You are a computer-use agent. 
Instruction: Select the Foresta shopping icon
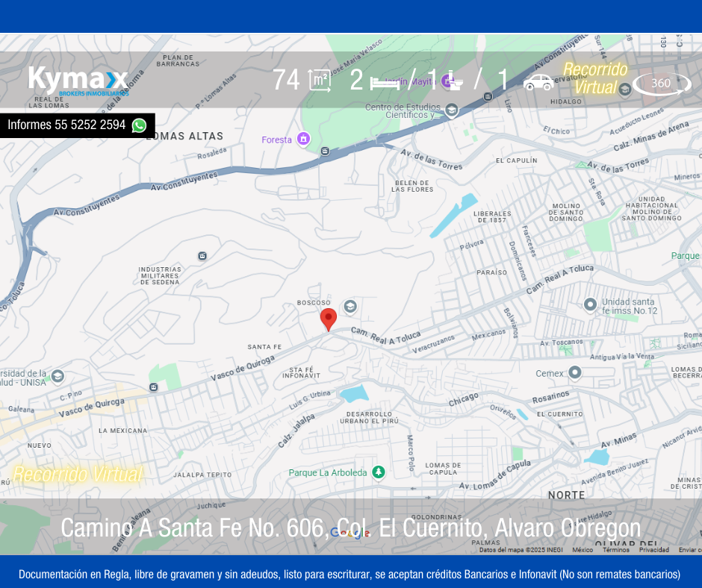303,139
